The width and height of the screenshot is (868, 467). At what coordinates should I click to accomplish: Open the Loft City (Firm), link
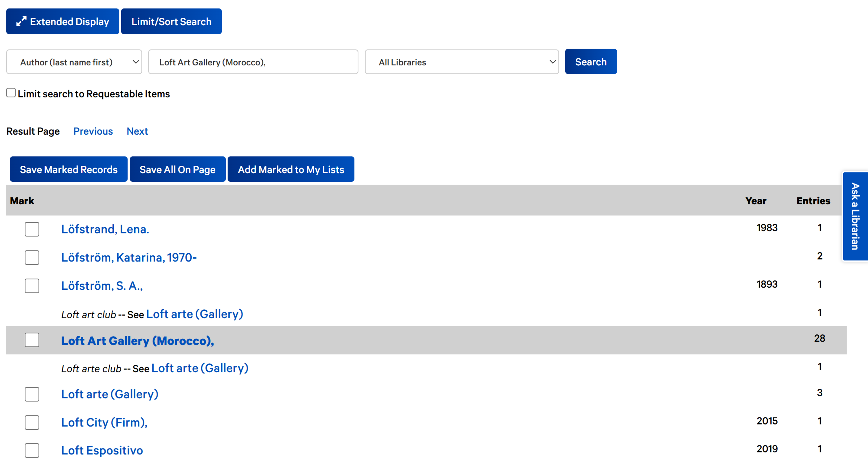[x=104, y=422]
